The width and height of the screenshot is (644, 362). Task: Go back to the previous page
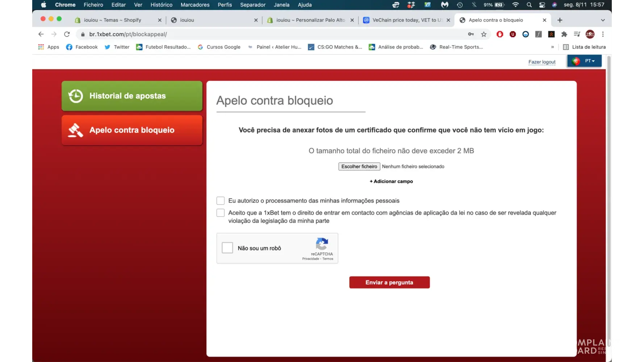[41, 34]
